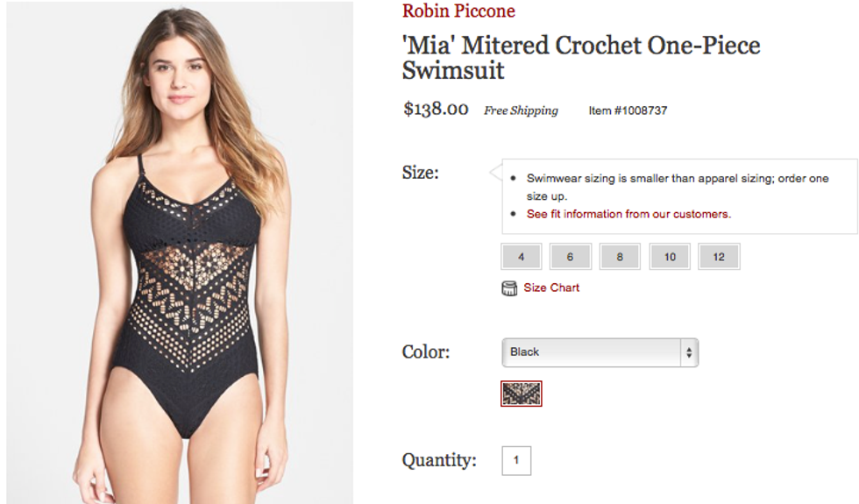Click the Color dropdown up-down arrows
This screenshot has width=859, height=504.
click(x=689, y=352)
